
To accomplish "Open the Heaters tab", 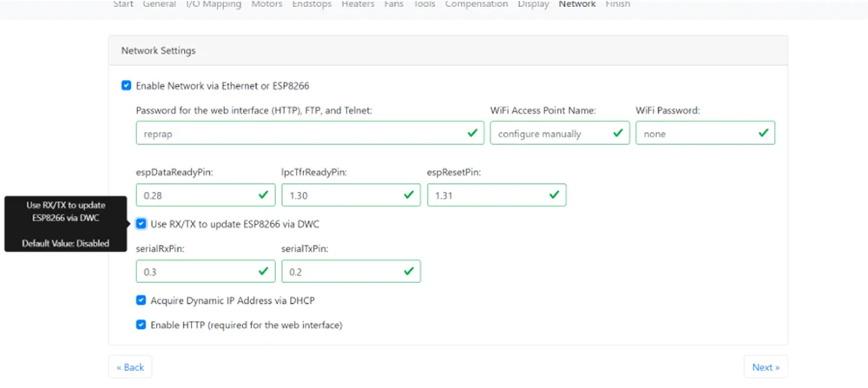I will 358,4.
